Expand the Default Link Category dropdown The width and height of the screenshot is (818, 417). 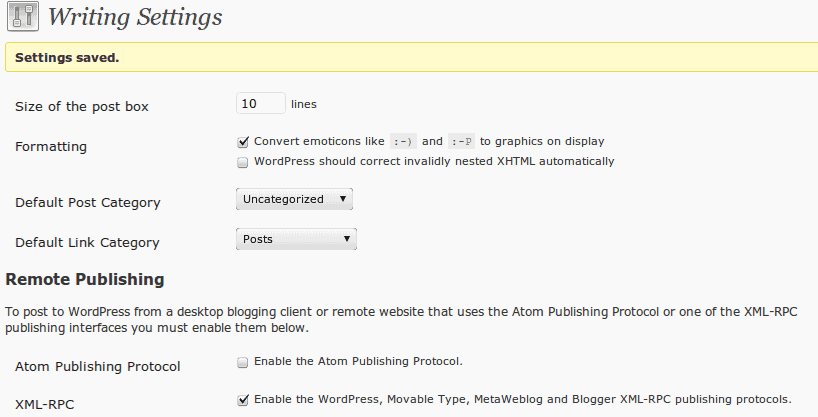(297, 239)
